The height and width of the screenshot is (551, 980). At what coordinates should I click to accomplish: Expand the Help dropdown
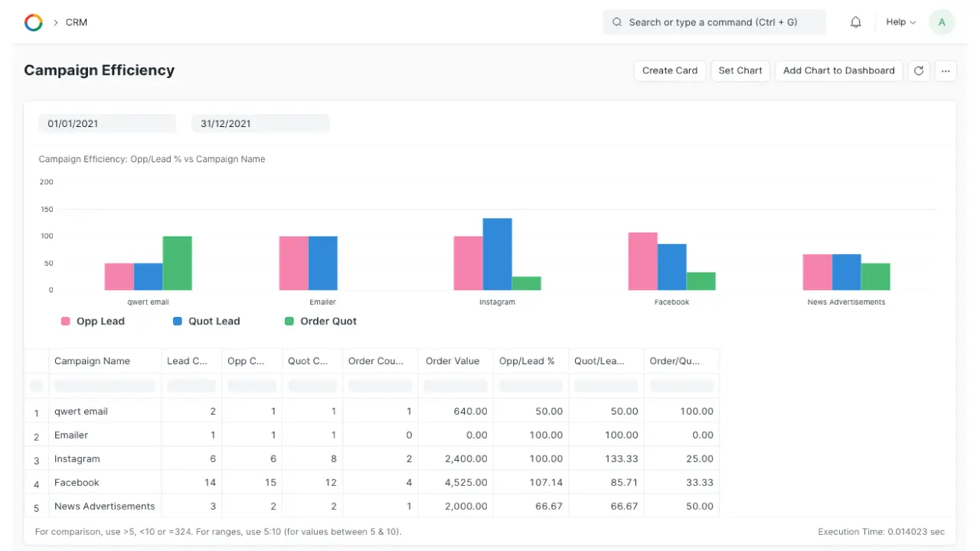click(x=900, y=22)
